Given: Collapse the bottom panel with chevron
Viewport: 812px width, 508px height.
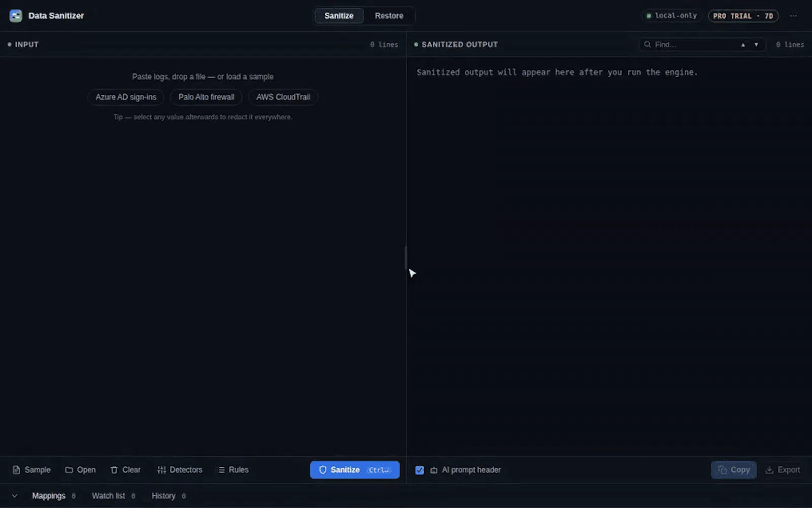Looking at the screenshot, I should pyautogui.click(x=14, y=496).
